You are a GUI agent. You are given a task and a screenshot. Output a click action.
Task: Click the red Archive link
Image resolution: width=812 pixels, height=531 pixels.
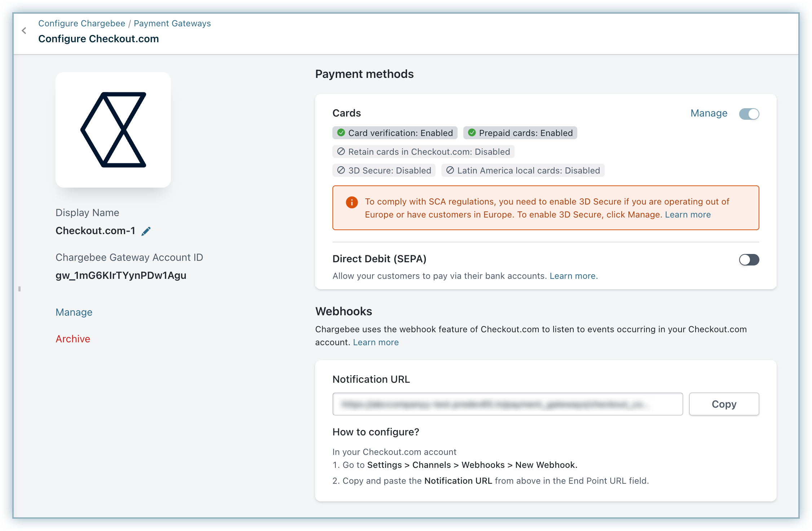pyautogui.click(x=73, y=339)
